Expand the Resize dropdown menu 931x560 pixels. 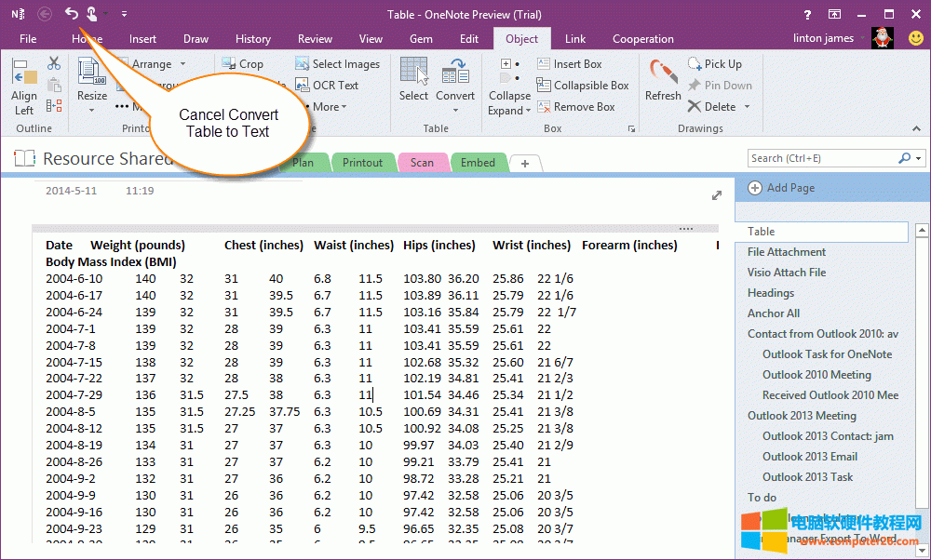tap(92, 110)
